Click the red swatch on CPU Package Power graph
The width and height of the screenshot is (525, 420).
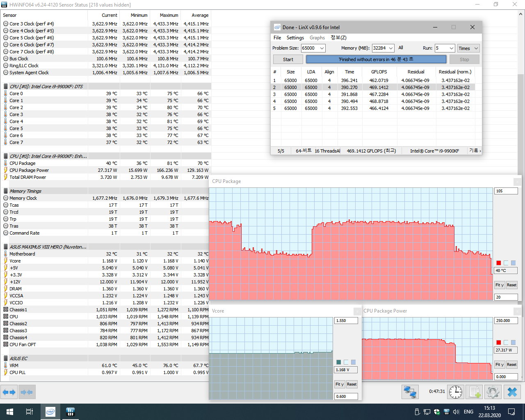click(498, 342)
